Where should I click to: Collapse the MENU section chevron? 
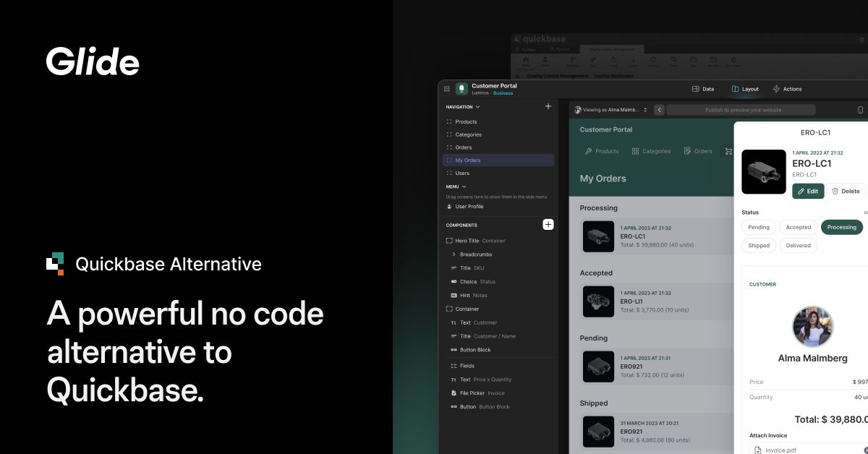[464, 187]
